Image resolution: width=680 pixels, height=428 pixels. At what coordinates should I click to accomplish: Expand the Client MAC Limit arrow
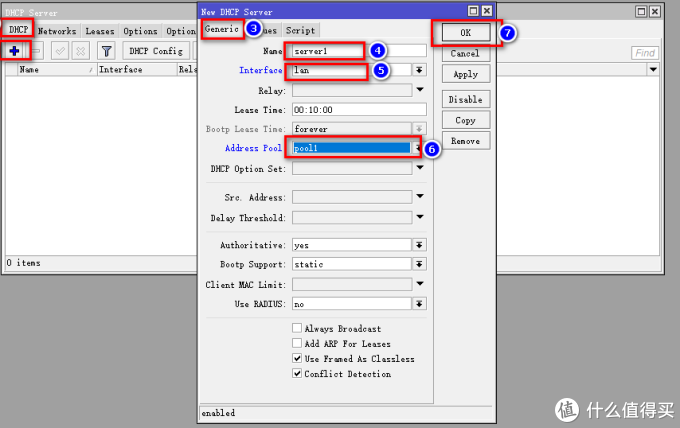(420, 284)
